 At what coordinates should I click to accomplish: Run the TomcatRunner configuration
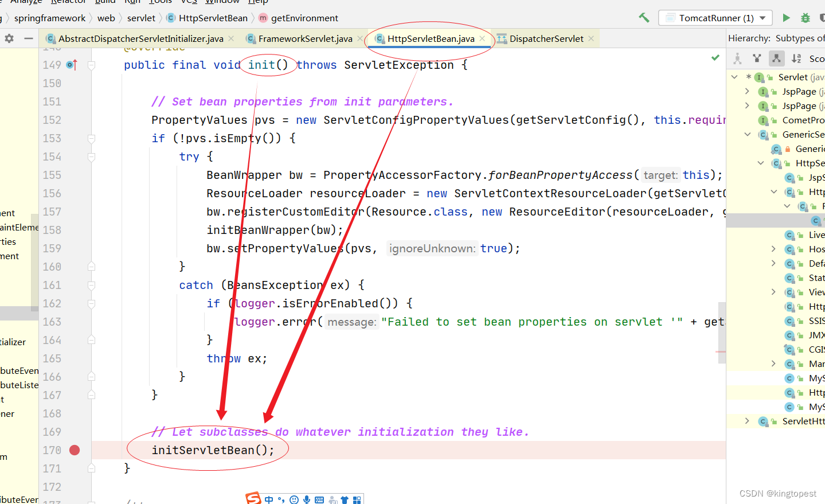click(x=786, y=18)
